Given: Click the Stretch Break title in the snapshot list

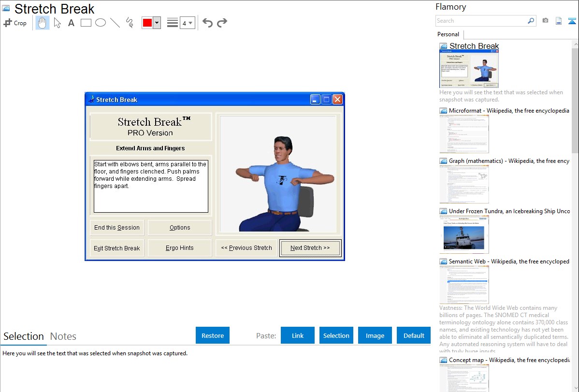Looking at the screenshot, I should click(474, 46).
